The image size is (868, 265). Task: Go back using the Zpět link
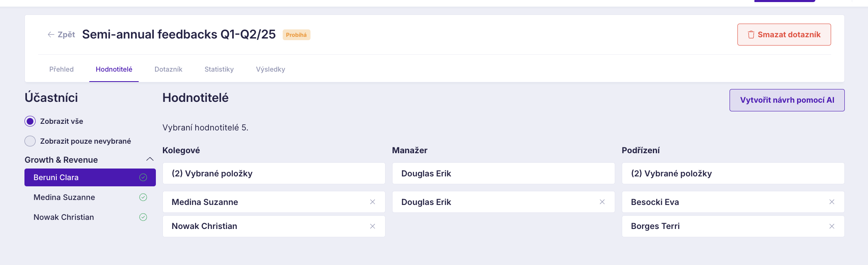(x=61, y=35)
